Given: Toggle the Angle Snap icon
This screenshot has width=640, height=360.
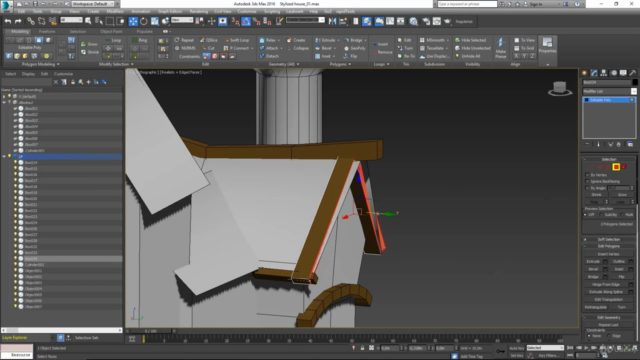Looking at the screenshot, I should pyautogui.click(x=246, y=21).
